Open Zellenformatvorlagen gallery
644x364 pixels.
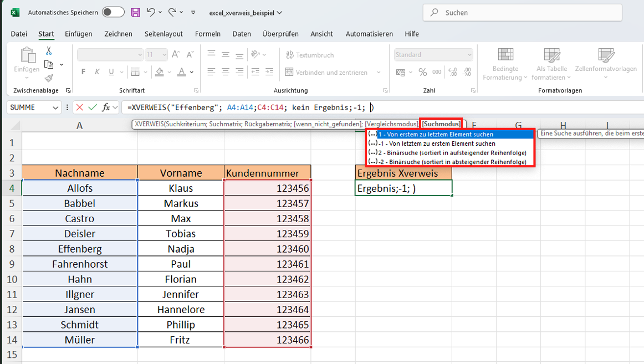click(606, 63)
